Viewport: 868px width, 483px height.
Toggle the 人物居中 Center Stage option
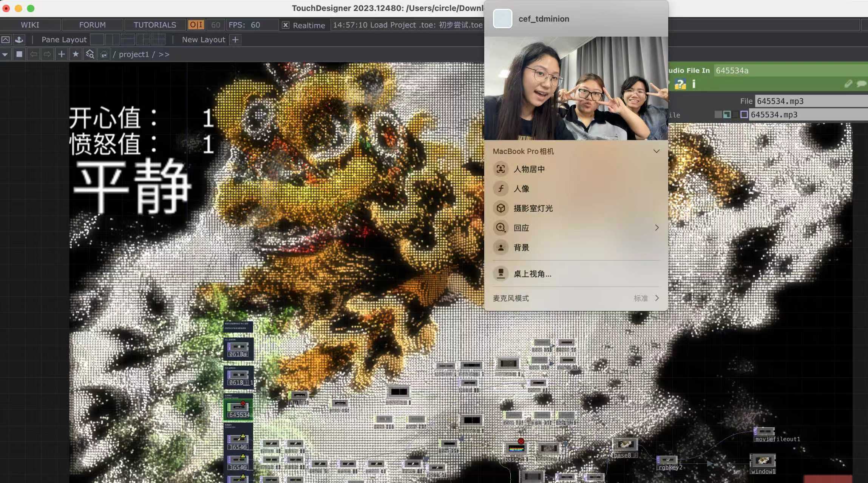529,169
